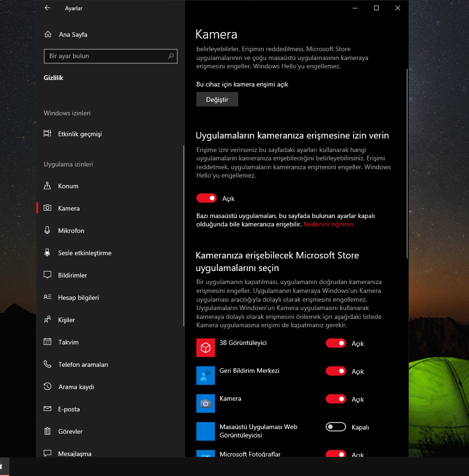Click the Takvim calendar icon
Viewport: 469px width, 476px height.
(x=47, y=342)
